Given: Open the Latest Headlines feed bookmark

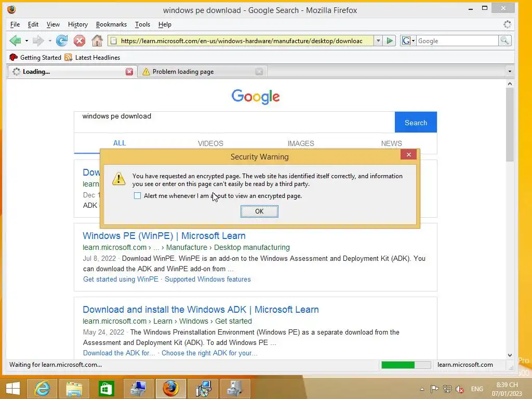Looking at the screenshot, I should pos(92,57).
